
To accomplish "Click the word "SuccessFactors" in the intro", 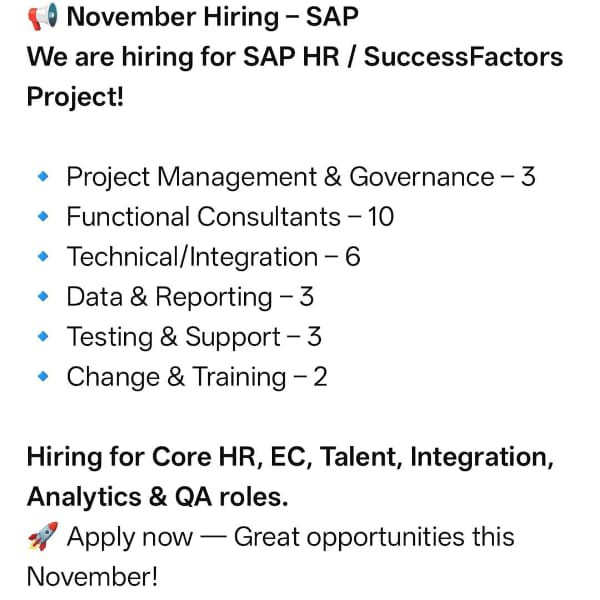I will tap(463, 56).
